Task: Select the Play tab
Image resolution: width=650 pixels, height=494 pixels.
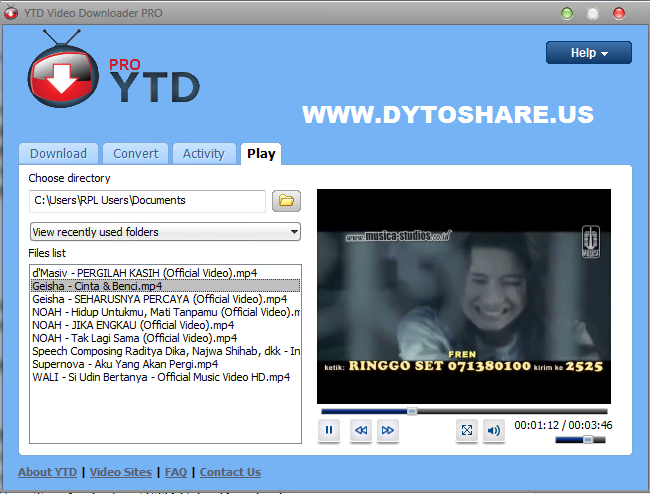Action: coord(261,154)
